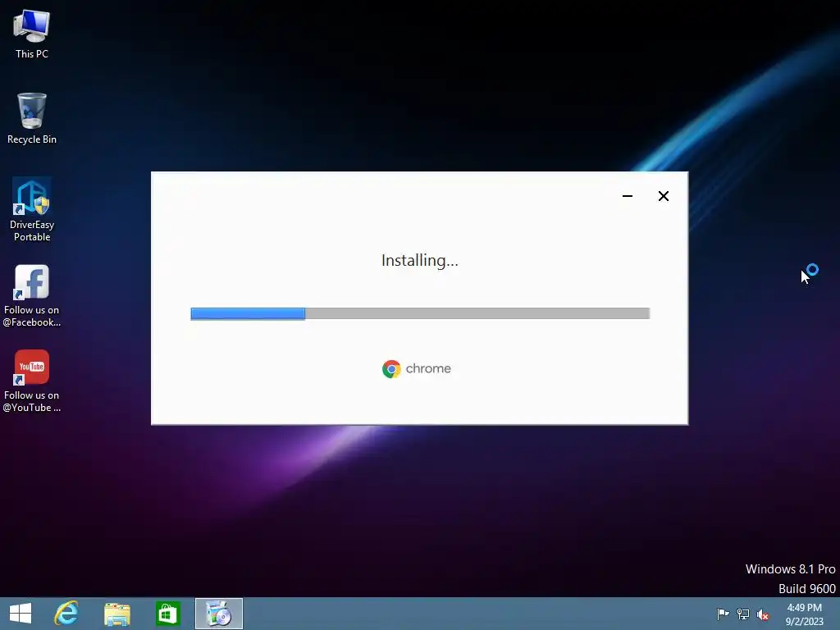Screen dimensions: 840x630
Task: Open File Explorer from taskbar
Action: [116, 614]
